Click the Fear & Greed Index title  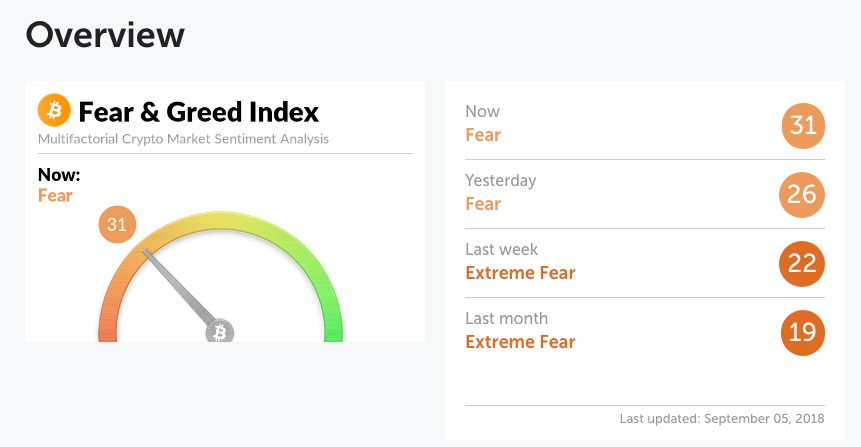[x=198, y=112]
